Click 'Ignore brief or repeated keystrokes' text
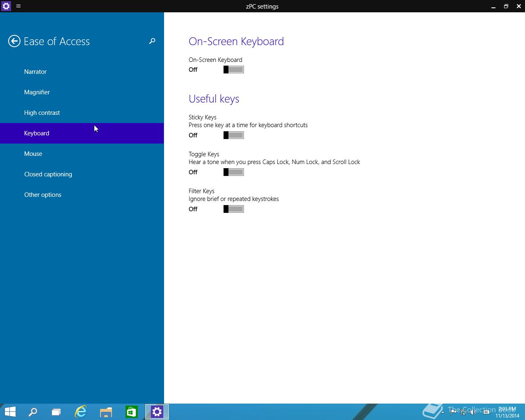 click(x=234, y=199)
